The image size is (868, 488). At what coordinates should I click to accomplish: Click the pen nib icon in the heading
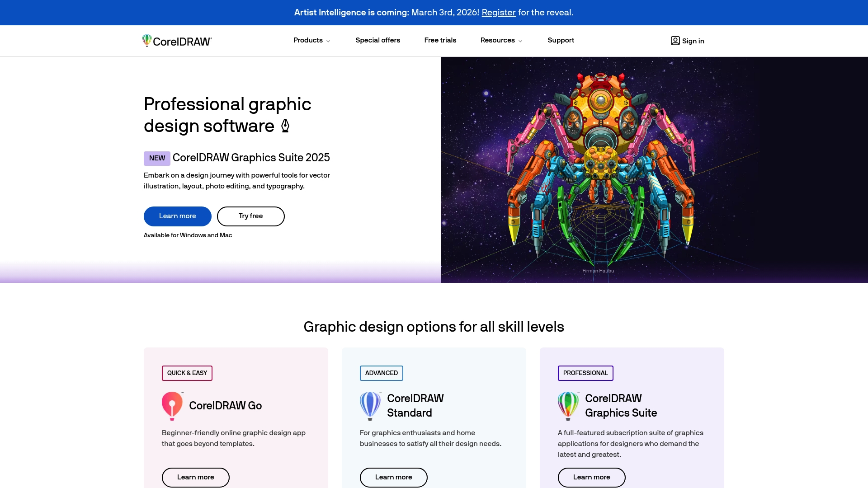coord(285,126)
